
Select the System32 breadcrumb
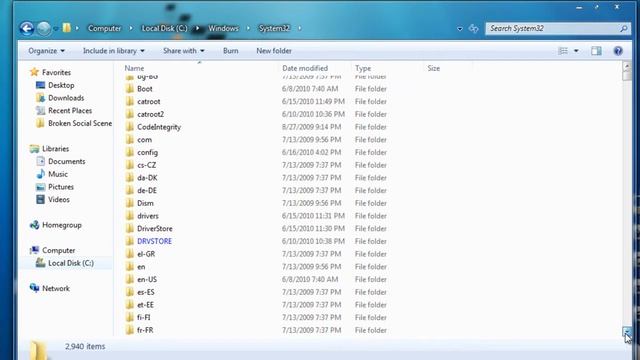tap(274, 28)
